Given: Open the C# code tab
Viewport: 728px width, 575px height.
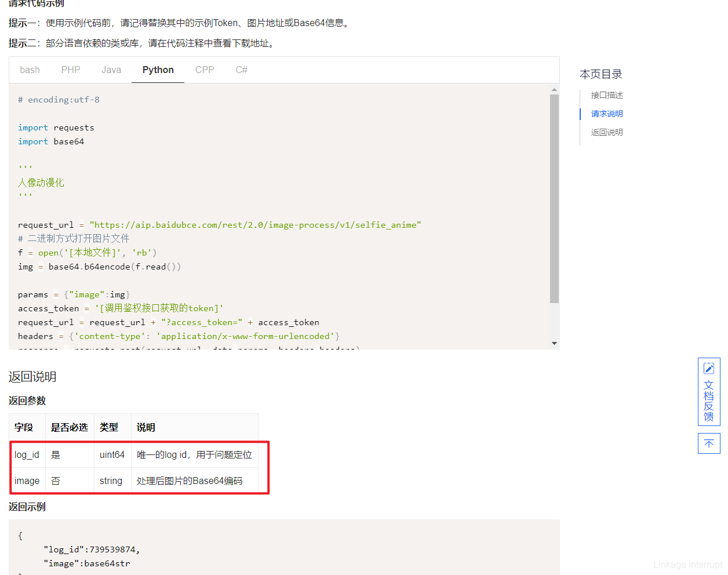Looking at the screenshot, I should (242, 70).
